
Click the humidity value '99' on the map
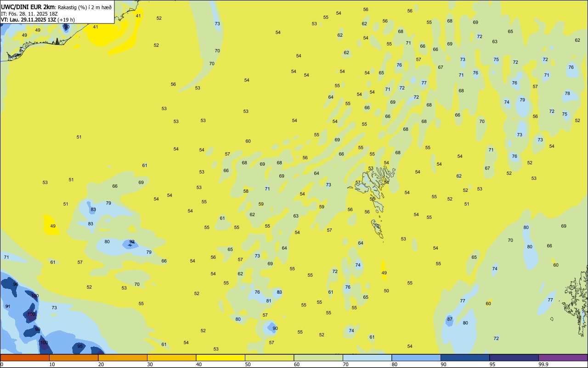pos(38,329)
